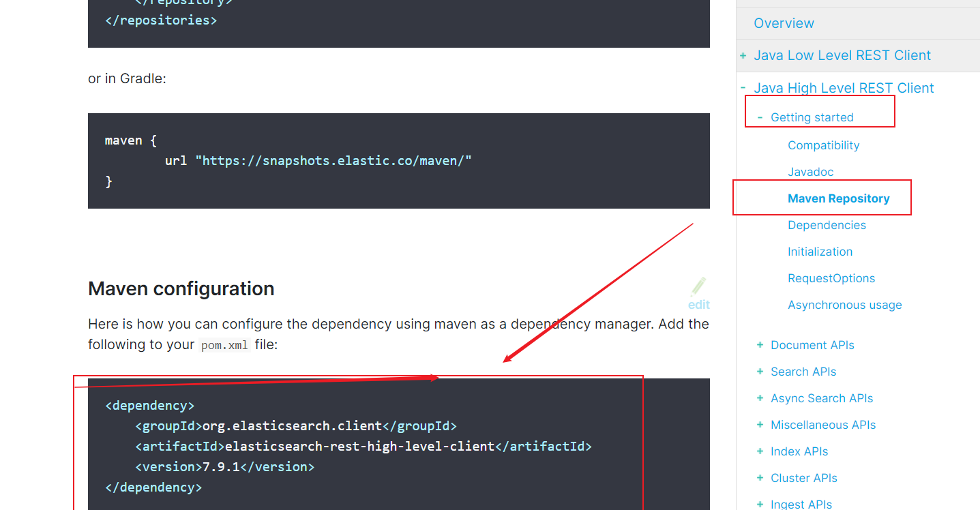Click the opening <dependency> tag
This screenshot has width=980, height=510.
[150, 406]
